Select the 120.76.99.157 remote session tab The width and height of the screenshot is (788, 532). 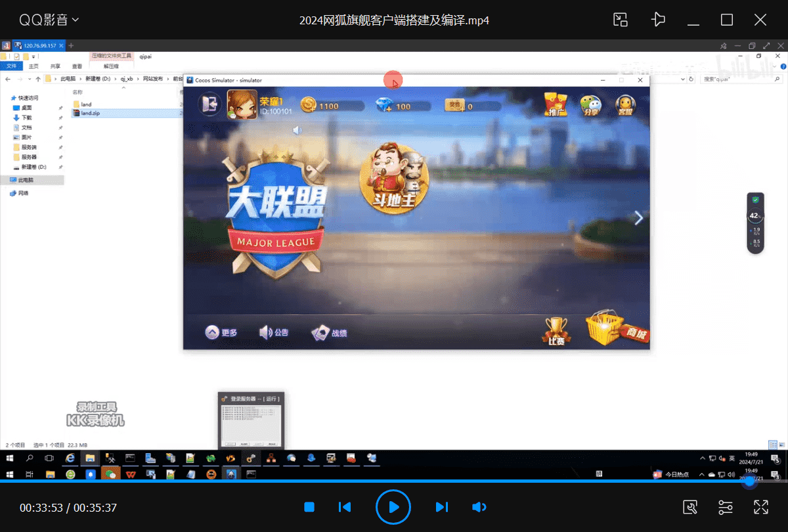[x=38, y=45]
